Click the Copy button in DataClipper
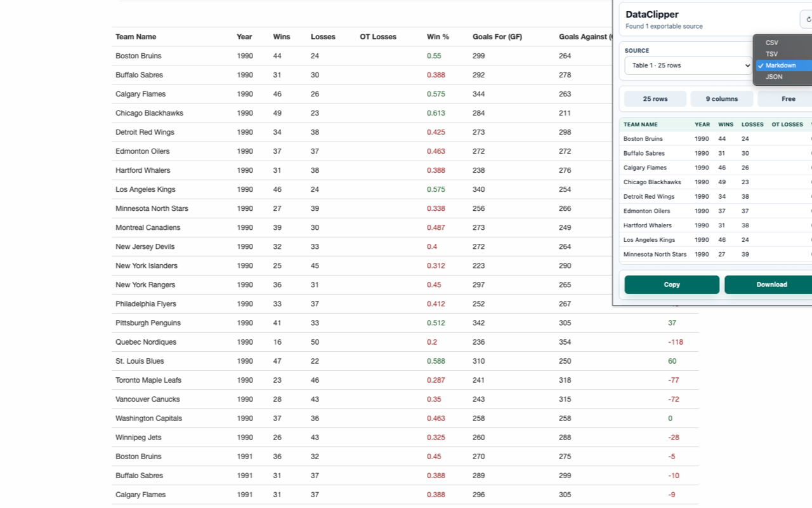 [x=672, y=284]
